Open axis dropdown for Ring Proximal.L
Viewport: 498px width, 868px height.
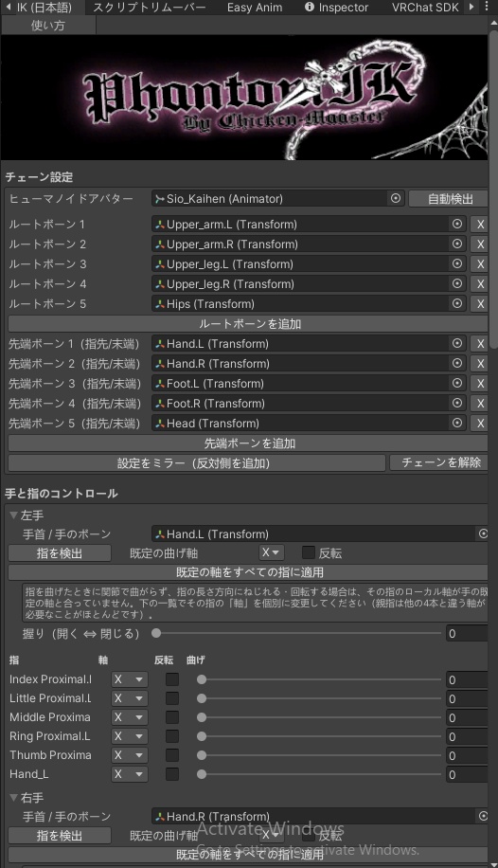(x=130, y=736)
